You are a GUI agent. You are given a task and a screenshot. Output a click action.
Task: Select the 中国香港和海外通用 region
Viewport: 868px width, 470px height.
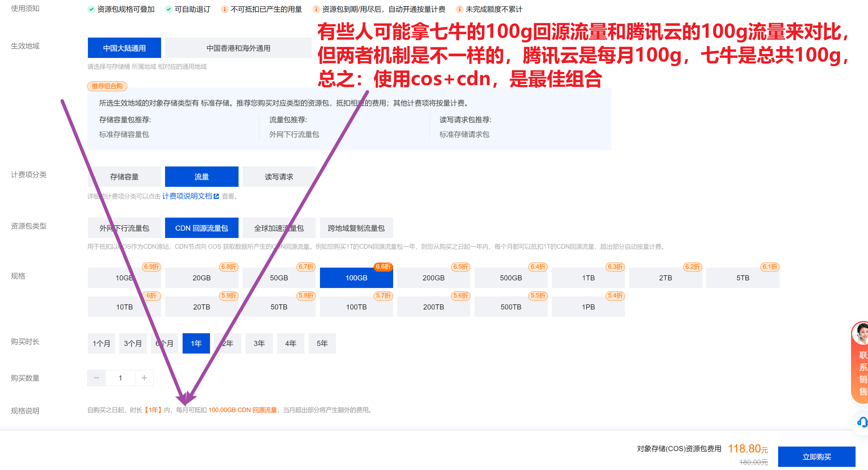pyautogui.click(x=238, y=47)
